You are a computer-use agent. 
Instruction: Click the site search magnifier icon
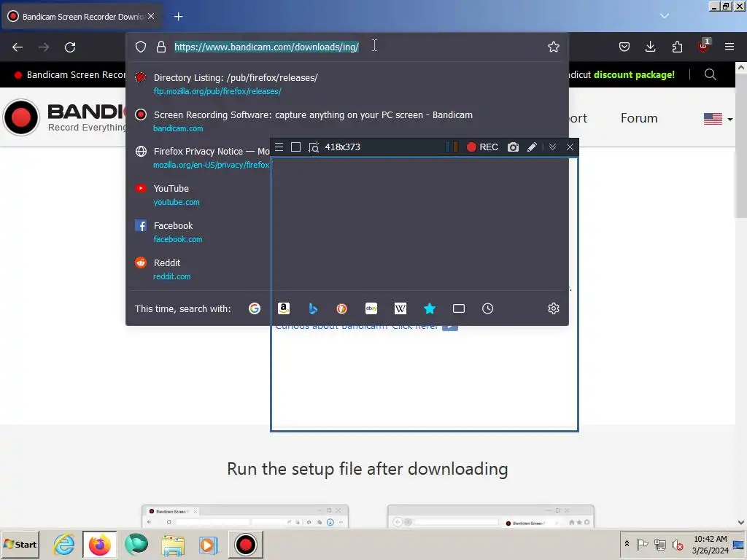coord(710,74)
